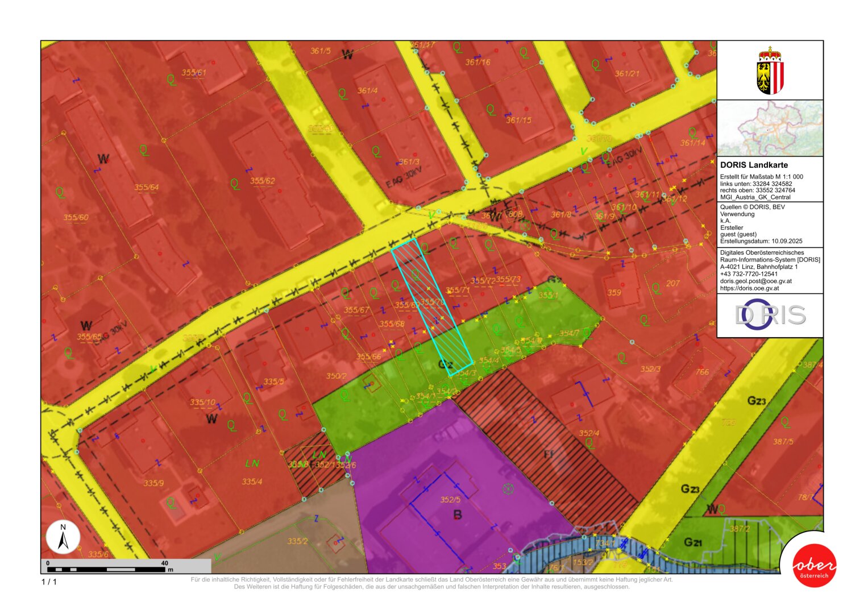Click the '1 / 1' page indicator
The height and width of the screenshot is (614, 868).
pyautogui.click(x=49, y=582)
